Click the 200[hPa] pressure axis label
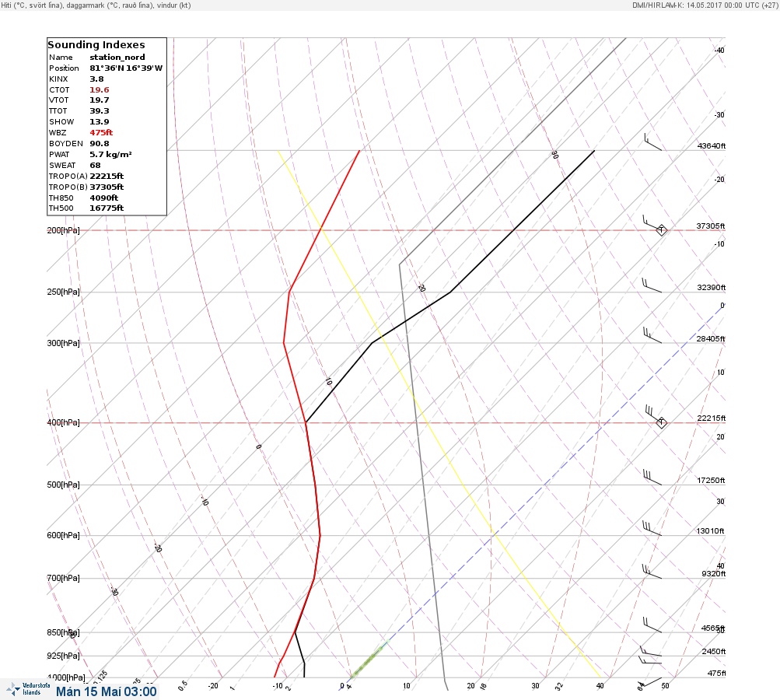The width and height of the screenshot is (780, 700). pyautogui.click(x=63, y=230)
